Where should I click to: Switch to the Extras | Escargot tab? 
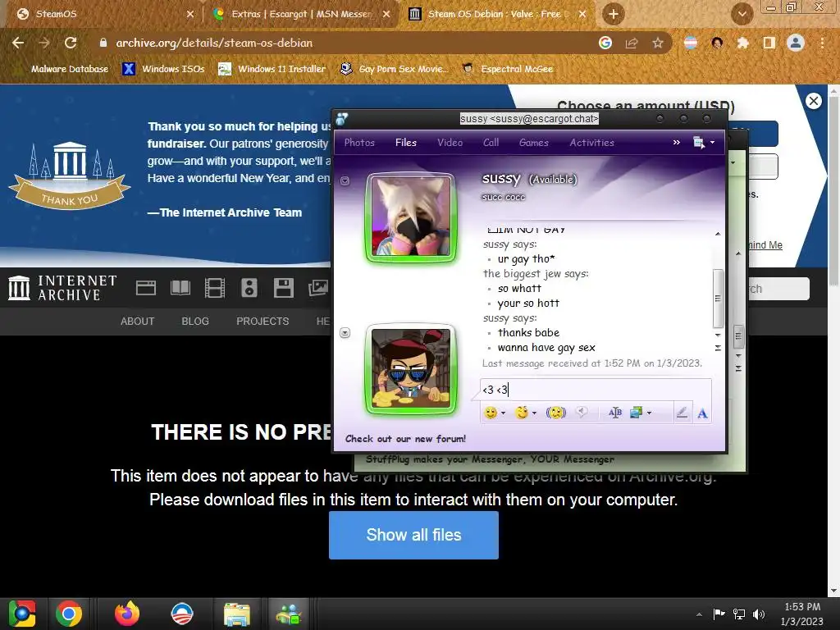point(300,14)
